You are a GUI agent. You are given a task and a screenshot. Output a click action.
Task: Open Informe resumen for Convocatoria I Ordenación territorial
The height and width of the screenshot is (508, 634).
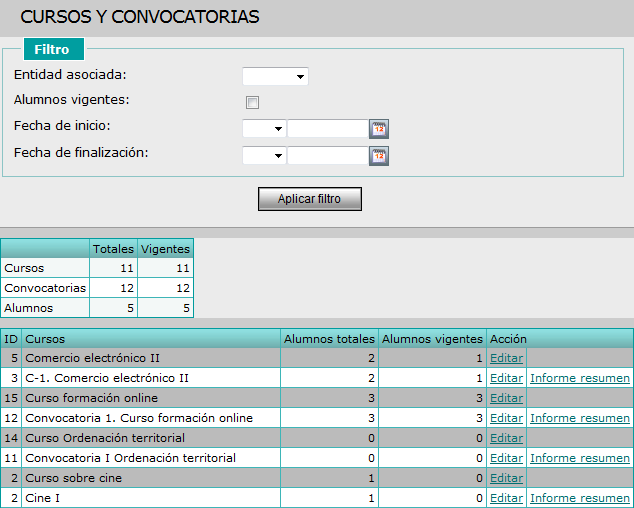(x=580, y=458)
